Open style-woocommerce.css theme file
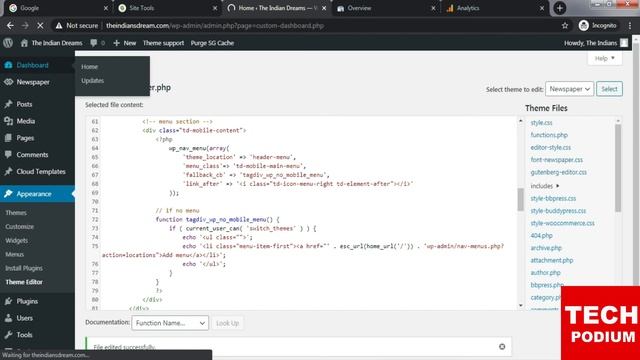This screenshot has height=360, width=640. tap(562, 223)
